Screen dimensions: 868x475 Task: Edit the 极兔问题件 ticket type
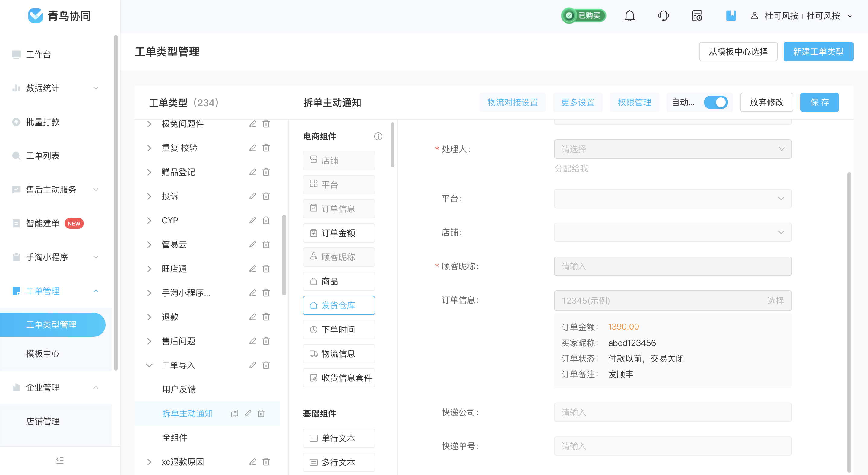click(252, 124)
